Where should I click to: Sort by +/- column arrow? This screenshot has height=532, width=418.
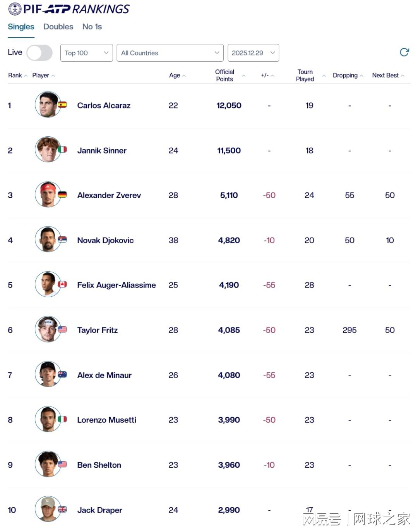[x=272, y=76]
